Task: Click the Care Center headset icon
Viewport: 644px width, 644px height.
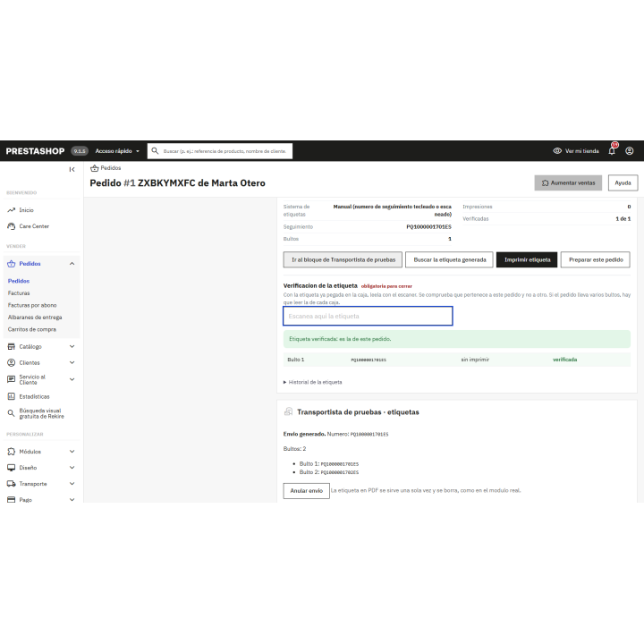Action: point(11,226)
